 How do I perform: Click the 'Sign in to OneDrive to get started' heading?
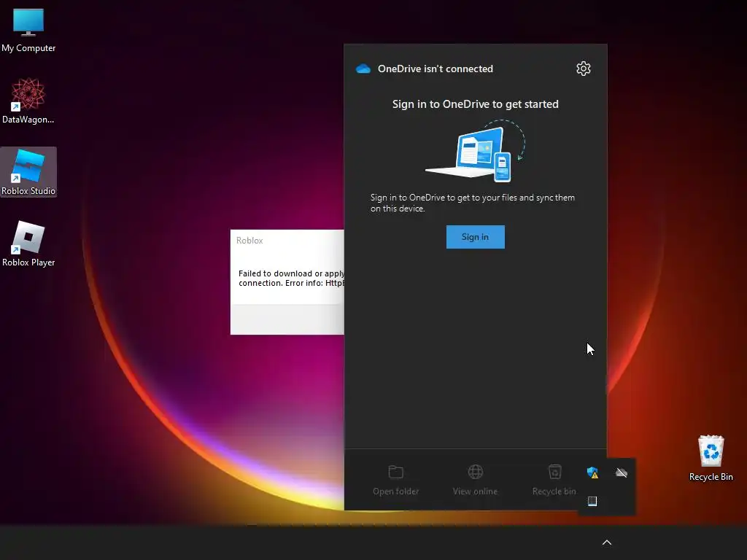(475, 104)
